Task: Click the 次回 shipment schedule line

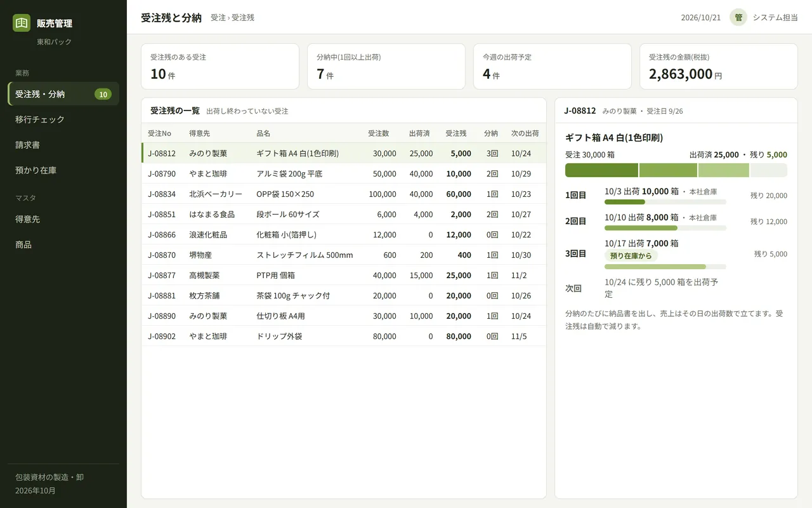Action: (x=676, y=288)
